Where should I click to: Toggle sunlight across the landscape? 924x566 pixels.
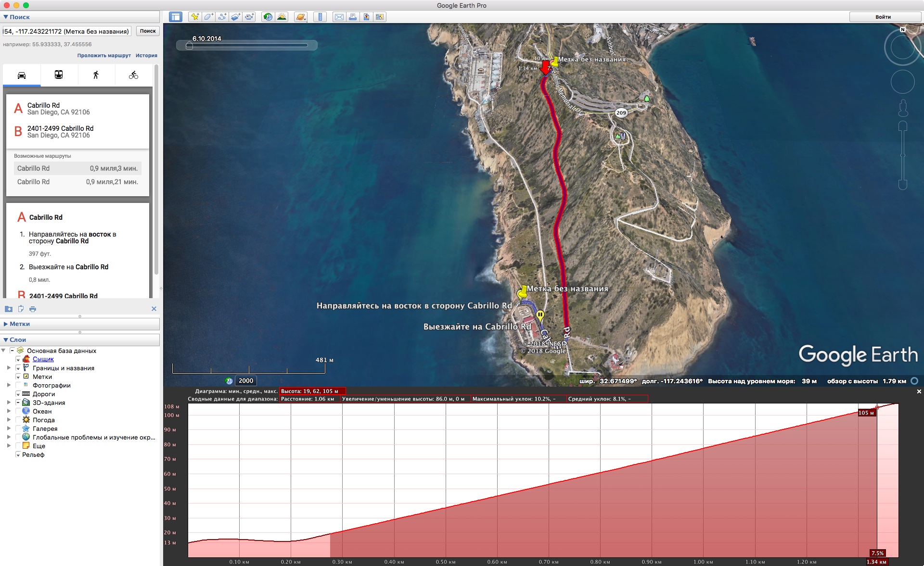click(282, 17)
